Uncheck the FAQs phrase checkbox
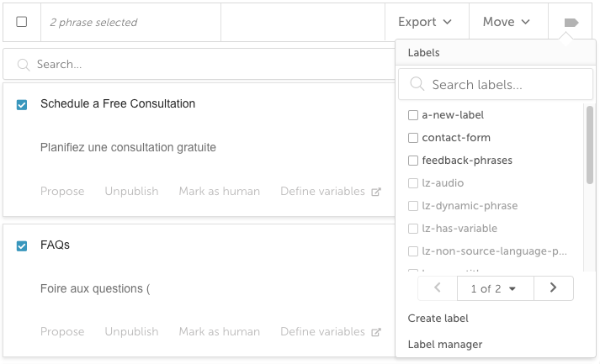Viewport: 600px width, 364px height. click(22, 245)
